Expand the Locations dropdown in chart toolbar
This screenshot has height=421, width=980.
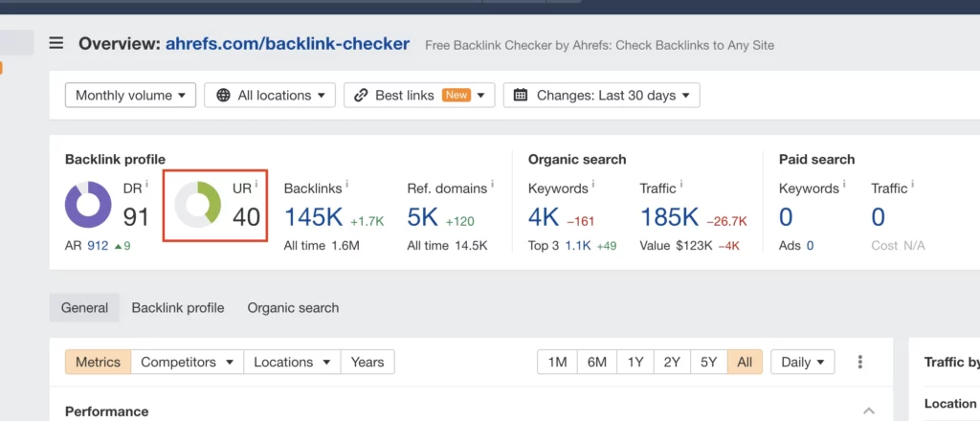pyautogui.click(x=293, y=362)
